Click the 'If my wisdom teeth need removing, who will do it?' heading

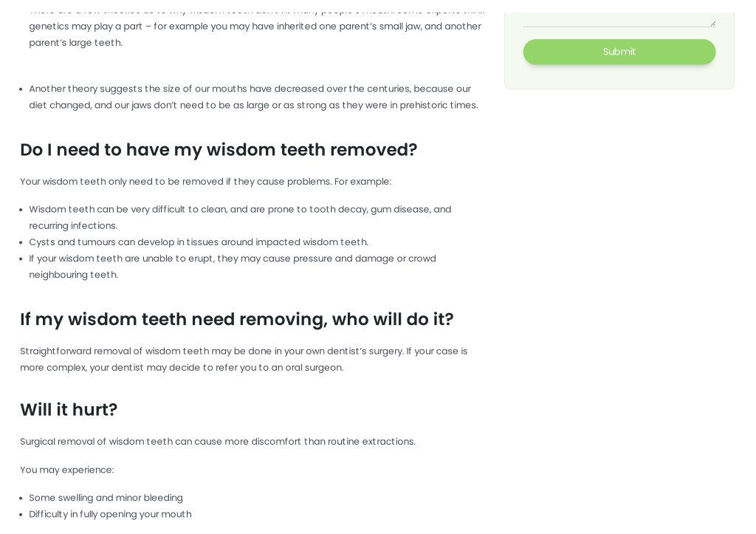237,319
